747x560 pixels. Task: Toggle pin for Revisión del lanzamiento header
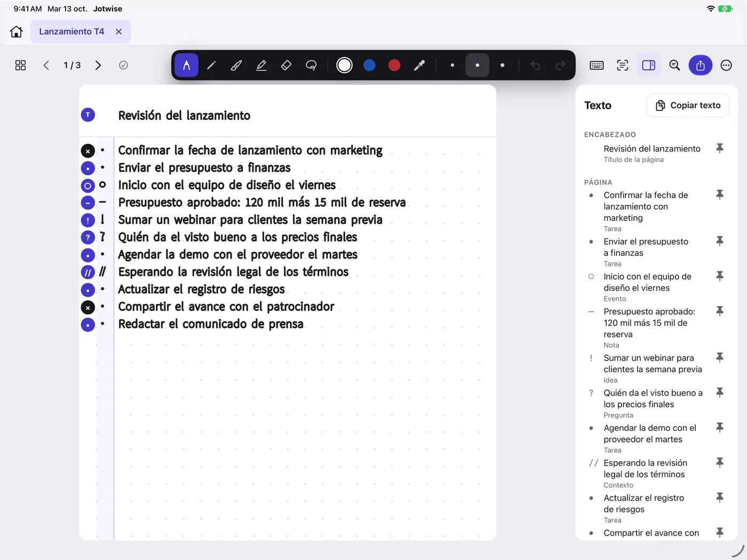point(720,148)
